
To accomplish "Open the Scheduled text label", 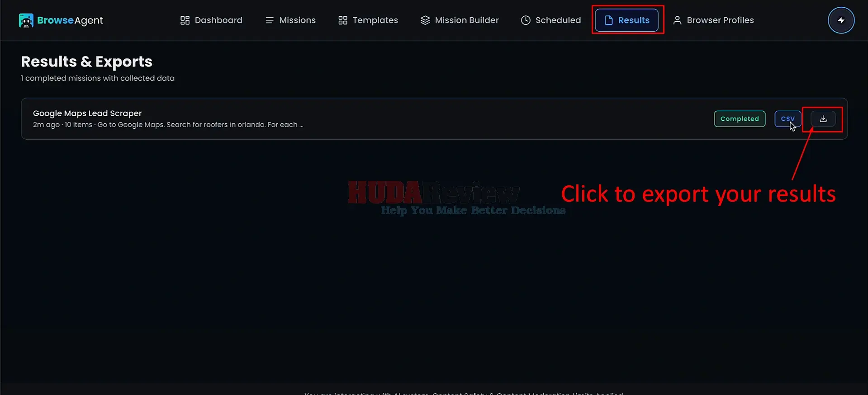I will tap(558, 20).
